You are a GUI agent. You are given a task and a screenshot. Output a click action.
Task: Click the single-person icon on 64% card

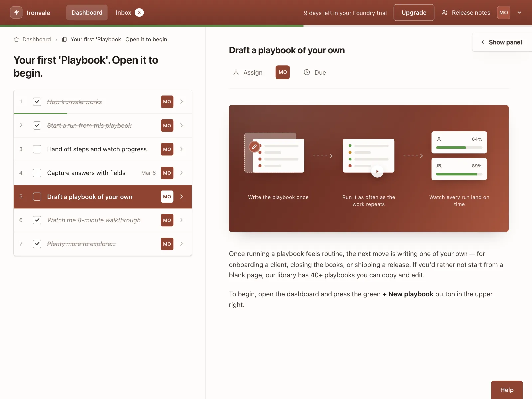tap(439, 139)
